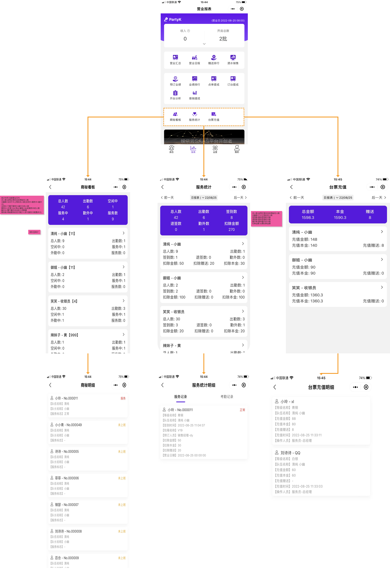Open 刘诗诗 - QQ recharge record
The image size is (390, 588).
point(321,472)
